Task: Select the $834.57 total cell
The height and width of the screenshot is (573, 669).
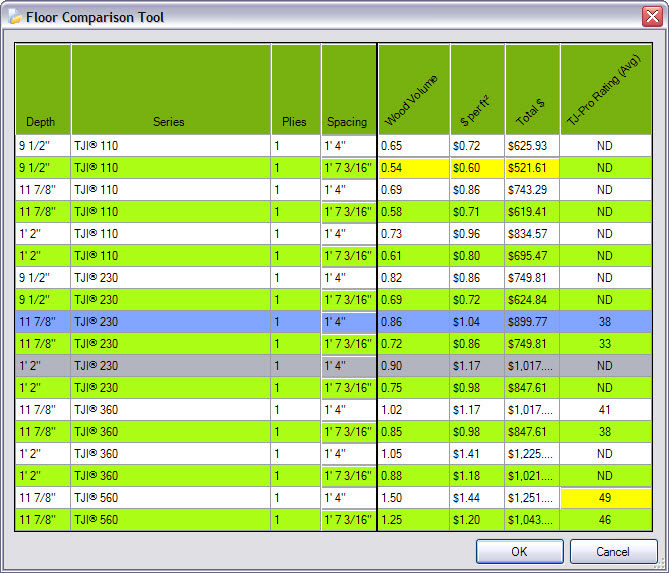Action: pos(532,234)
